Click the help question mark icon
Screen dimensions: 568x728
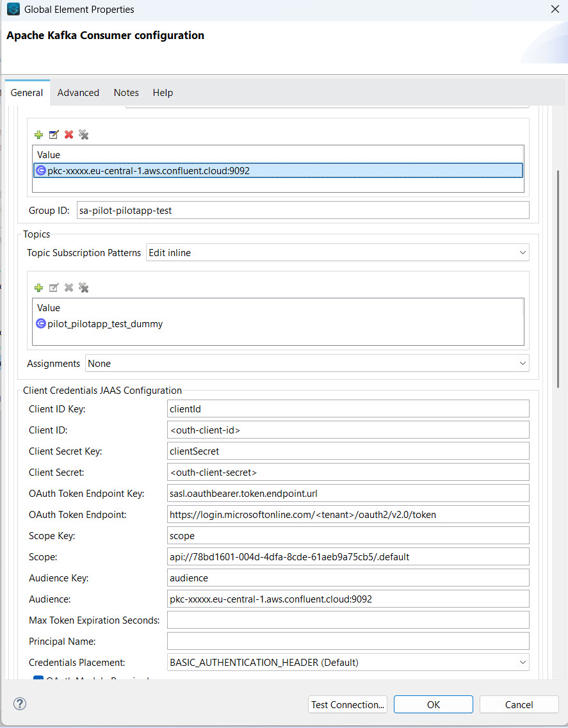click(19, 704)
